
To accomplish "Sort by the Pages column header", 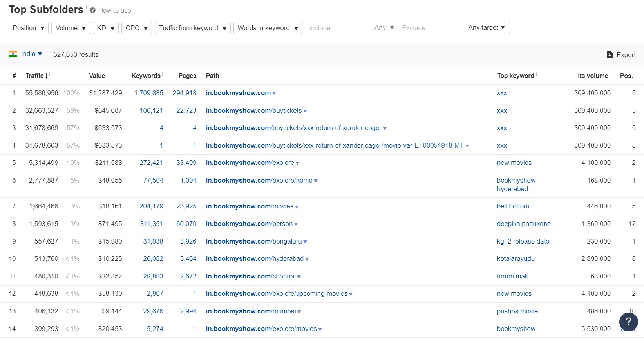I will [x=187, y=76].
